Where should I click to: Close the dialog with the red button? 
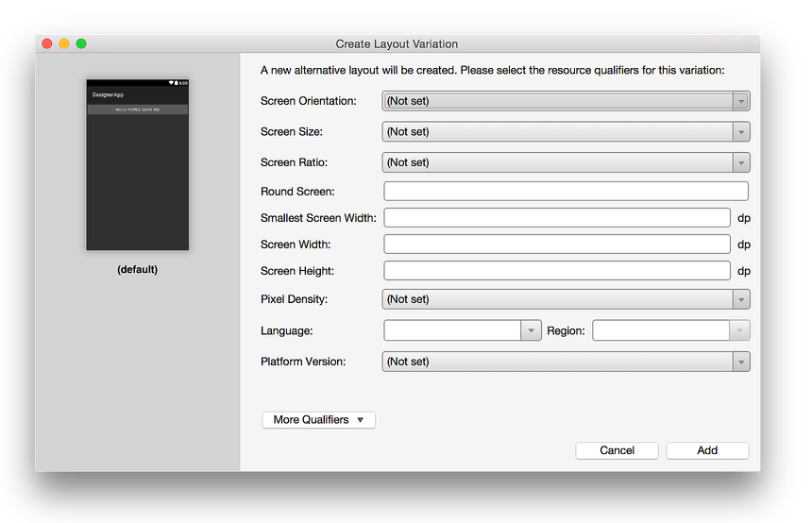pyautogui.click(x=47, y=43)
